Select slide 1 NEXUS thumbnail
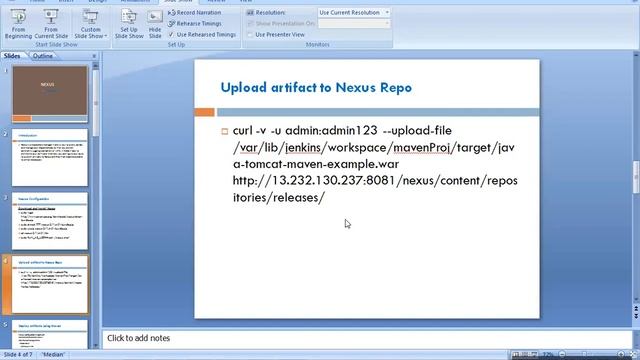Screen dimensions: 640x360 pos(50,94)
